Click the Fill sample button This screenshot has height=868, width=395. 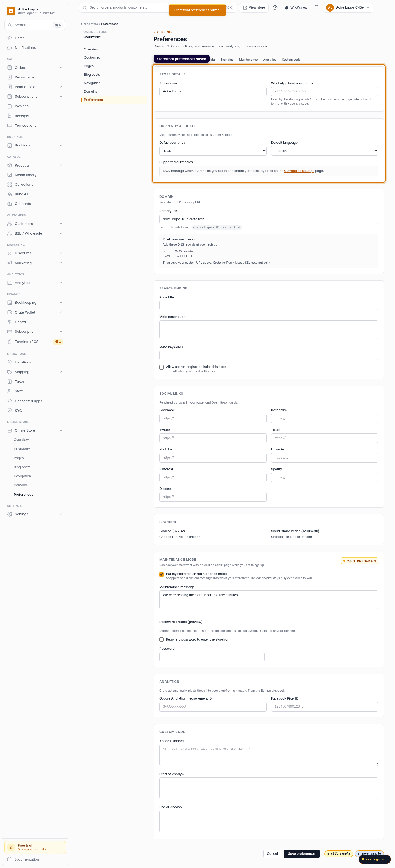(339, 853)
